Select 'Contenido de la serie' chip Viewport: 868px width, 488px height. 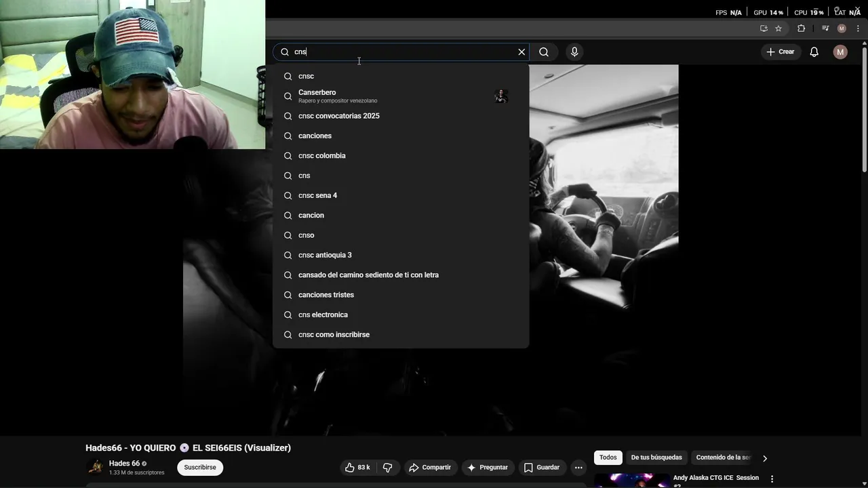[723, 457]
